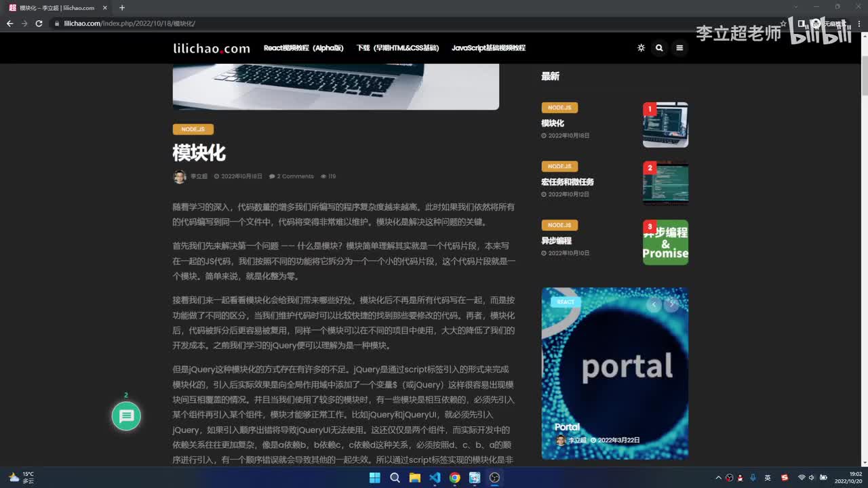Open the 2 Comments link

(x=292, y=176)
